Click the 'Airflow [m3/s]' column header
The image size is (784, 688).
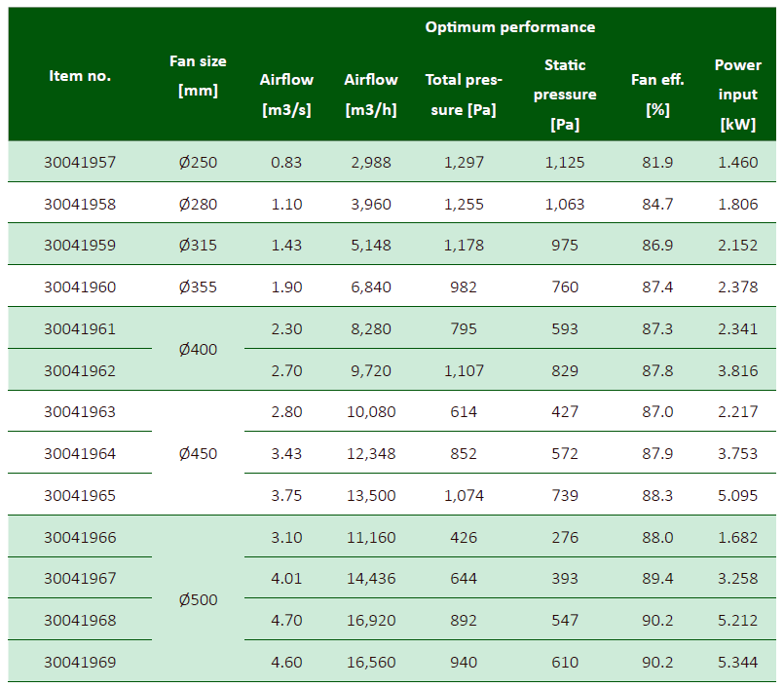(286, 95)
